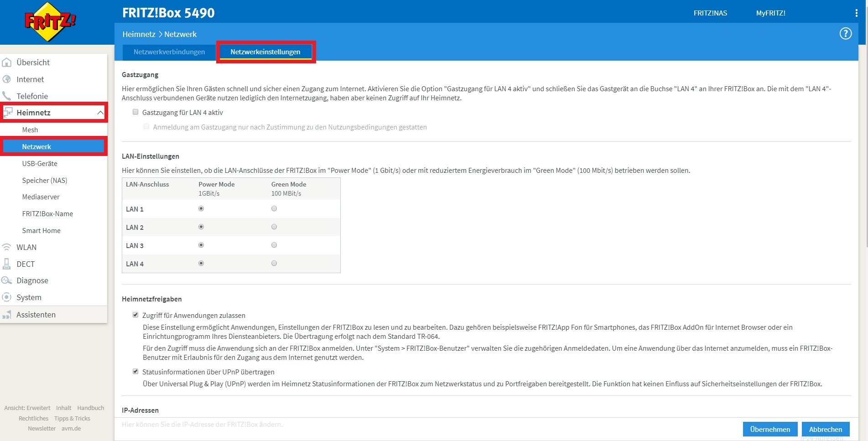Enable Gastzugang für LAN 4 aktiv checkbox

[135, 112]
